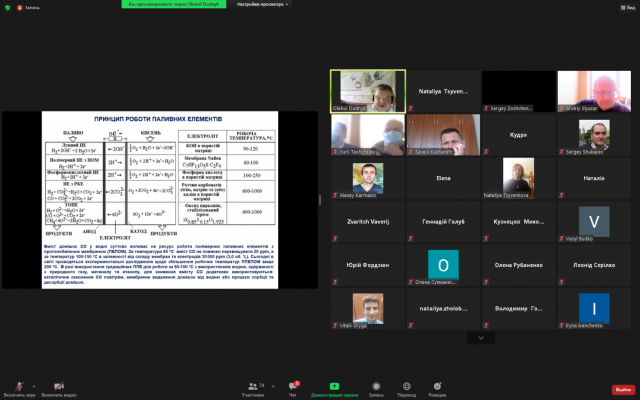Image resolution: width=640 pixels, height=400 pixels.
Task: Click muted mic icon on Леонід Серілко tile
Action: [561, 282]
